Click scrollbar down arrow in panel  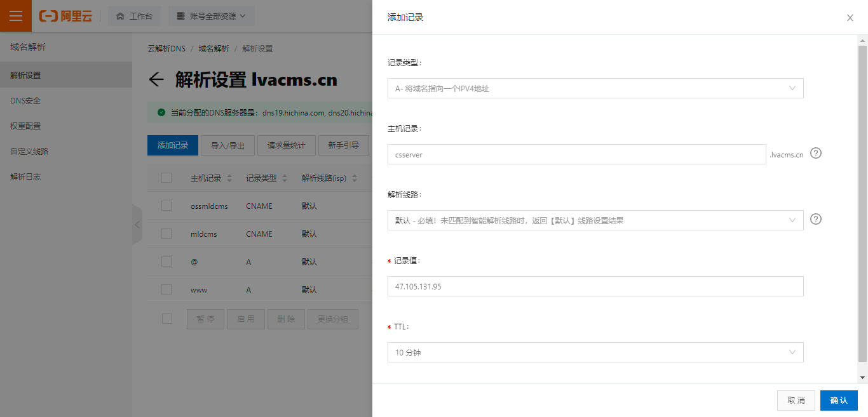[862, 378]
